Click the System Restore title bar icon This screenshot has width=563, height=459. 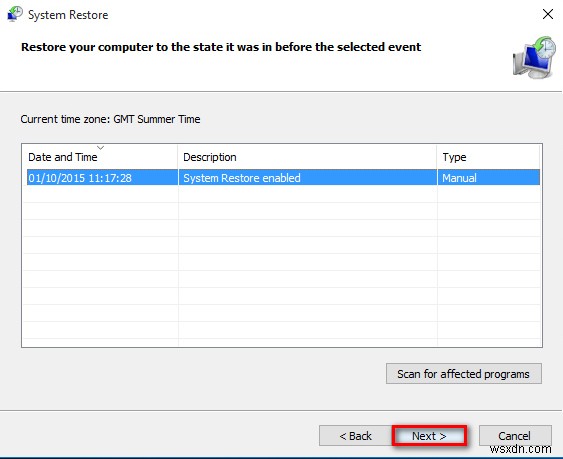pos(15,14)
